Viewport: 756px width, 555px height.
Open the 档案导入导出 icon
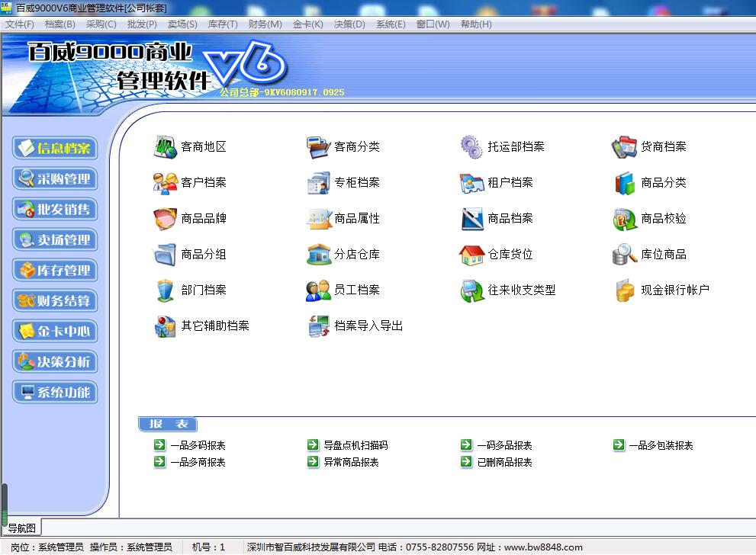pos(319,326)
